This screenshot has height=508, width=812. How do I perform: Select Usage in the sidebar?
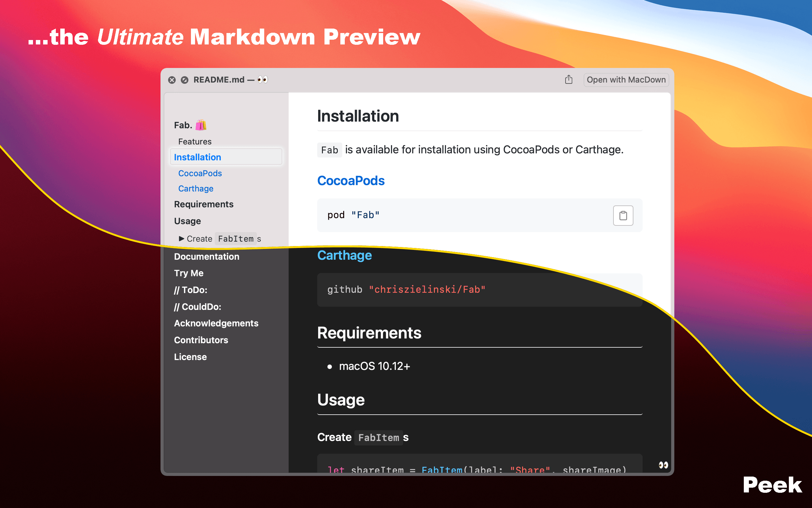187,221
